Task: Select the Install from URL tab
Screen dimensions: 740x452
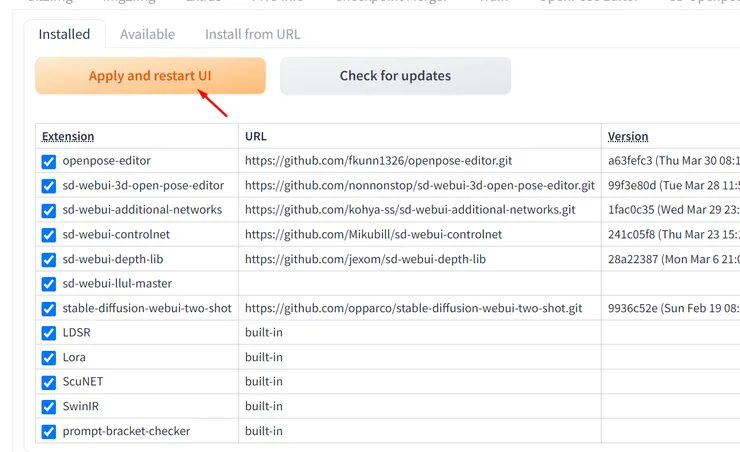Action: [252, 34]
